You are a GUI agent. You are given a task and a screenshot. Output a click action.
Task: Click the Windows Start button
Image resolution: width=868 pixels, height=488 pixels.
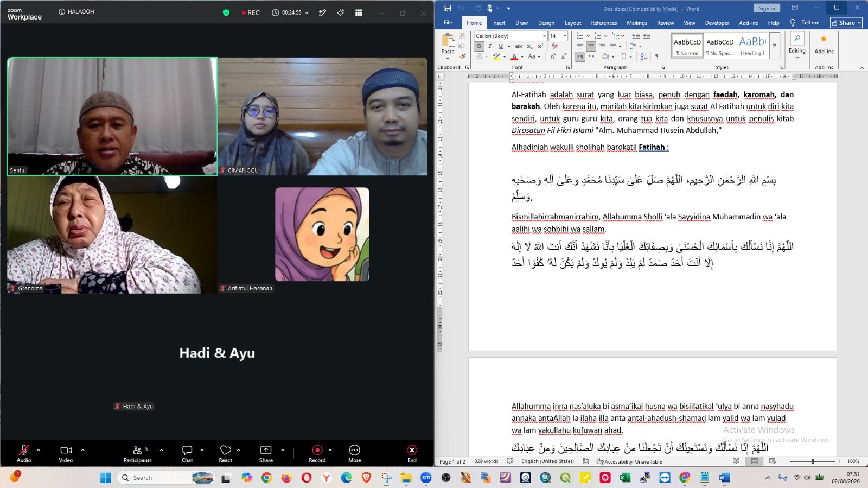point(105,478)
